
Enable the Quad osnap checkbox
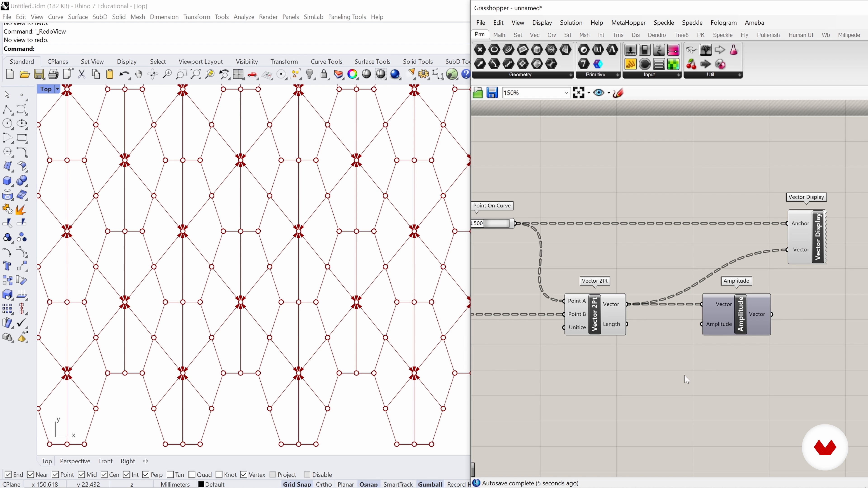pyautogui.click(x=192, y=474)
